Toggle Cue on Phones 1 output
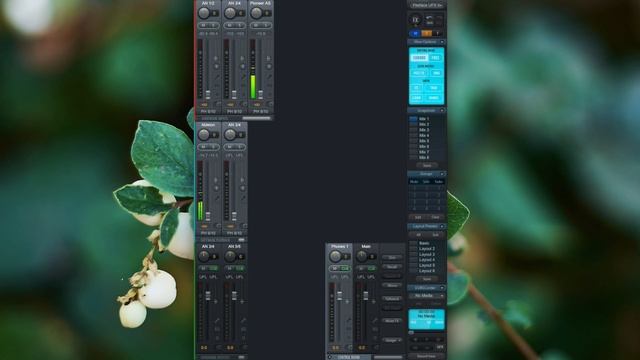The width and height of the screenshot is (640, 360). tap(345, 269)
